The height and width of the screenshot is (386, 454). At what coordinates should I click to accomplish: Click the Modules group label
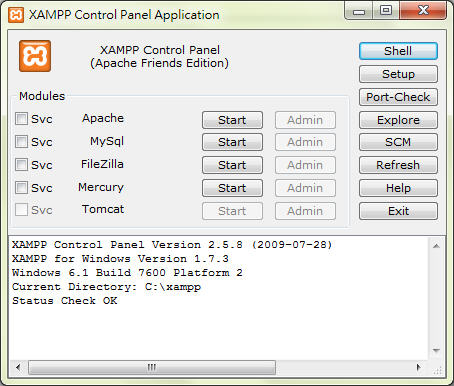(42, 96)
